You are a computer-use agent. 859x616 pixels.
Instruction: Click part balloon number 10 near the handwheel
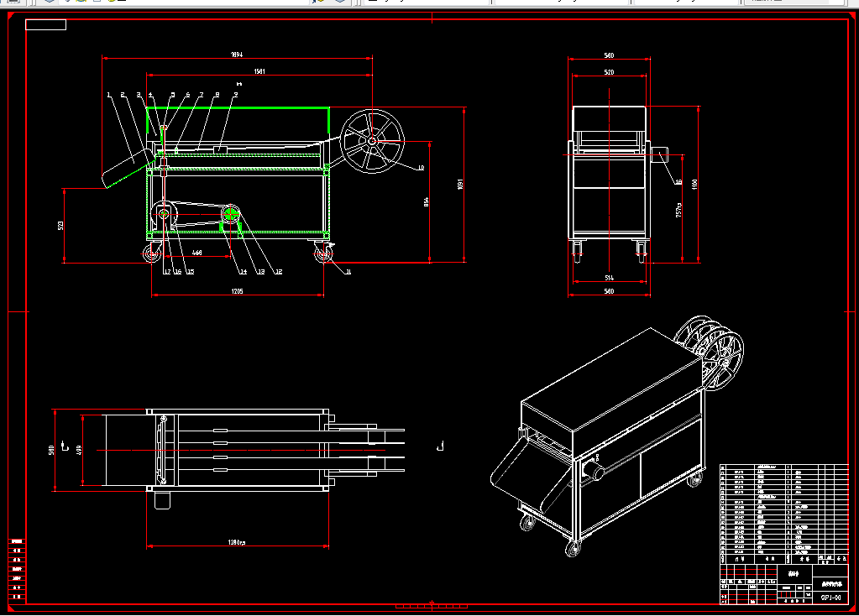[x=421, y=168]
